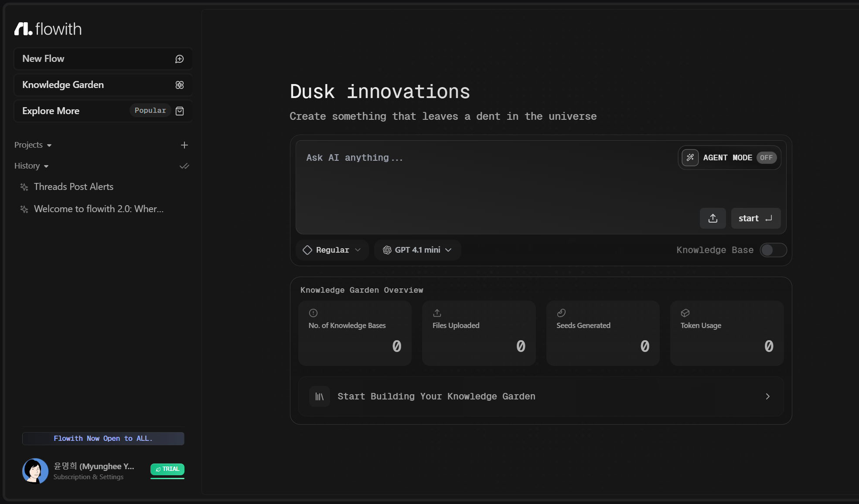
Task: Open New Flow
Action: click(103, 59)
